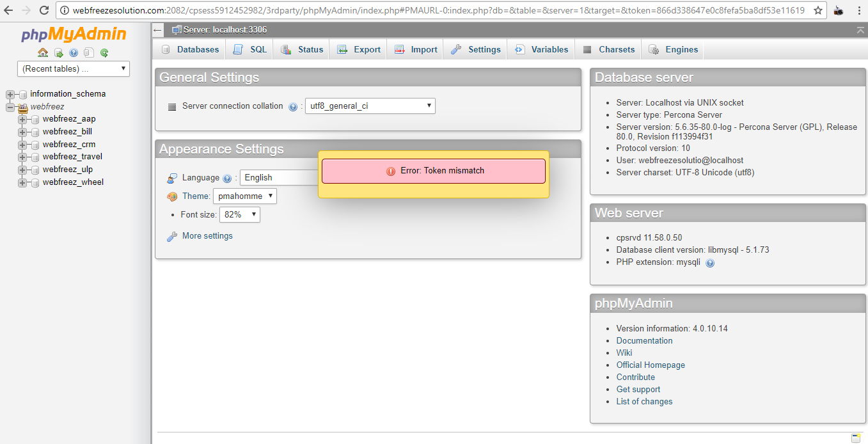Click the extension icon beside the bookmark star
Screen dimensions: 868x444
839,11
